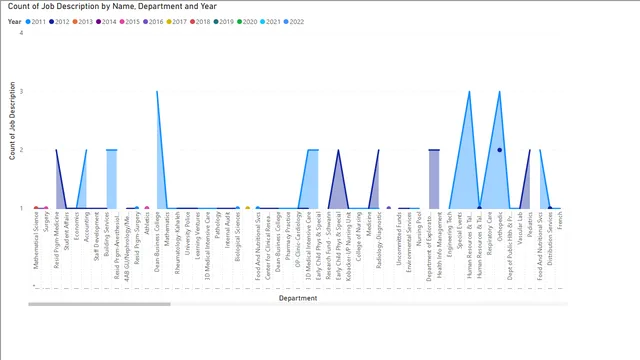Click the 'Department' x-axis title
Screen dimensions: 640x360
click(x=298, y=298)
